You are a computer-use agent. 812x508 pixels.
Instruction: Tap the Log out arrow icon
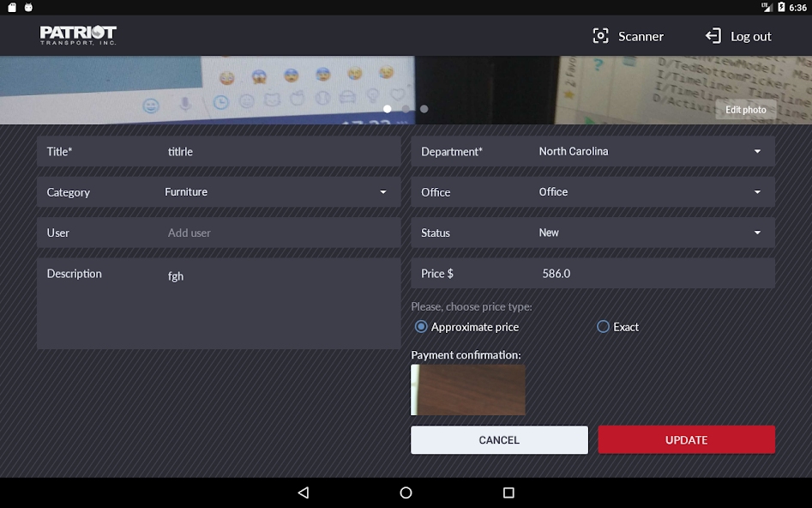[x=713, y=36]
